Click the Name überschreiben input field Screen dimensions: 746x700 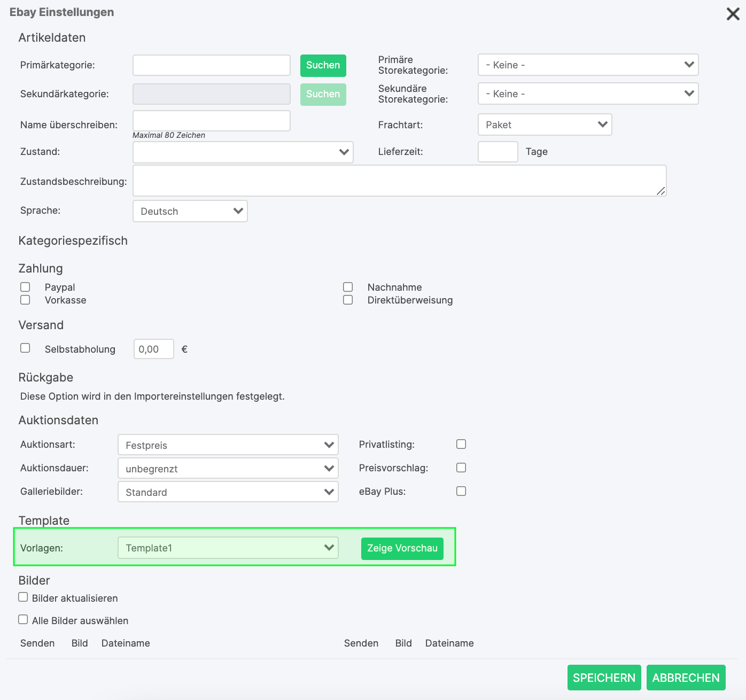click(211, 121)
